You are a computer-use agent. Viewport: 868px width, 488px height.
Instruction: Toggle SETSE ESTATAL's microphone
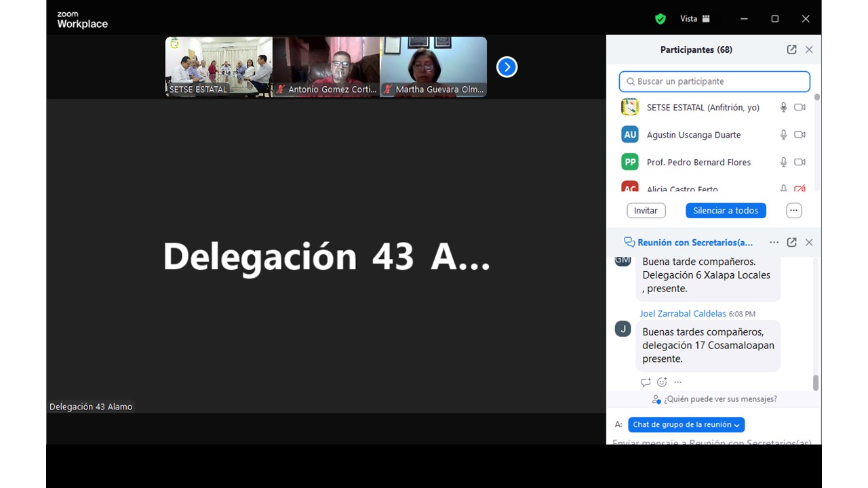[783, 107]
